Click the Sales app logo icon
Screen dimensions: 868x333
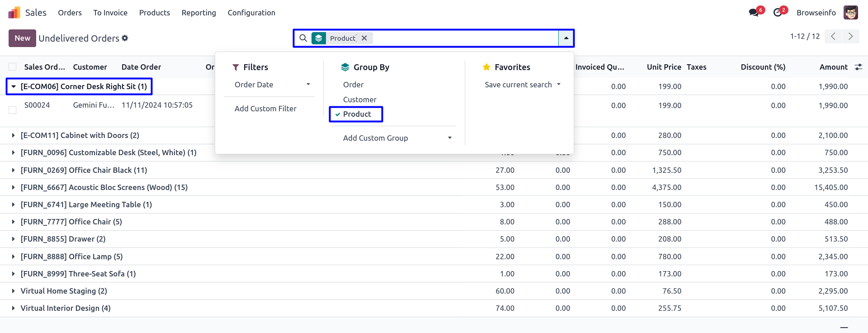[x=14, y=13]
